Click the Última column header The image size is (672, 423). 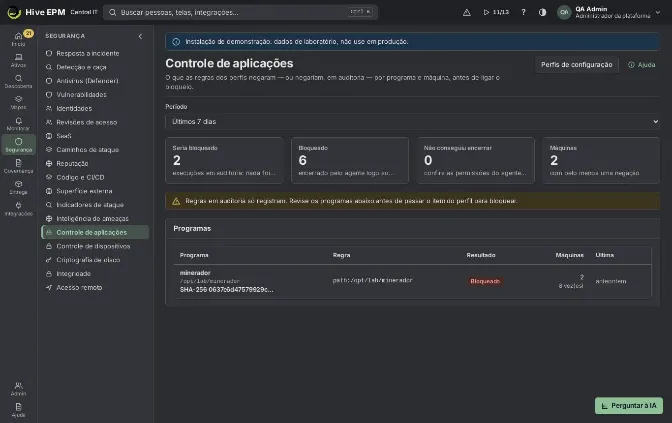[x=605, y=255]
